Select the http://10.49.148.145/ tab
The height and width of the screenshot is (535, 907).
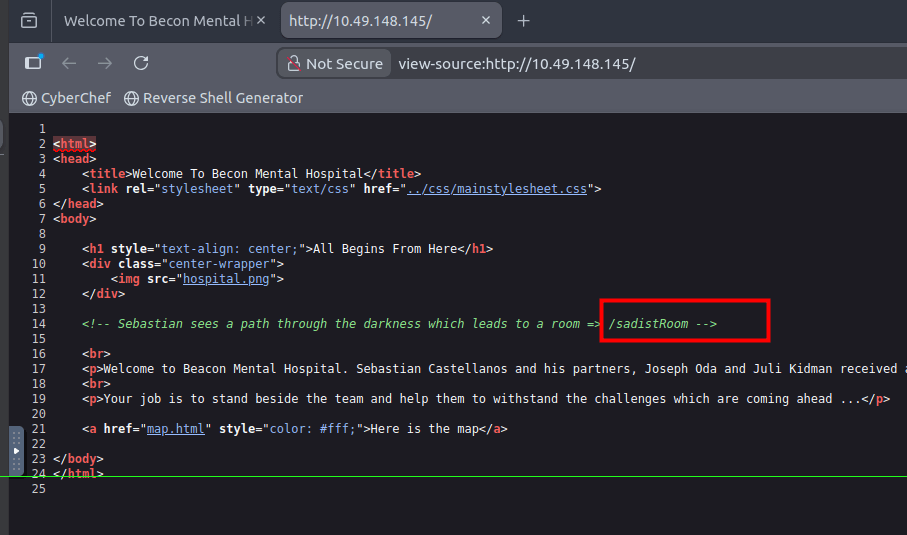pos(375,21)
